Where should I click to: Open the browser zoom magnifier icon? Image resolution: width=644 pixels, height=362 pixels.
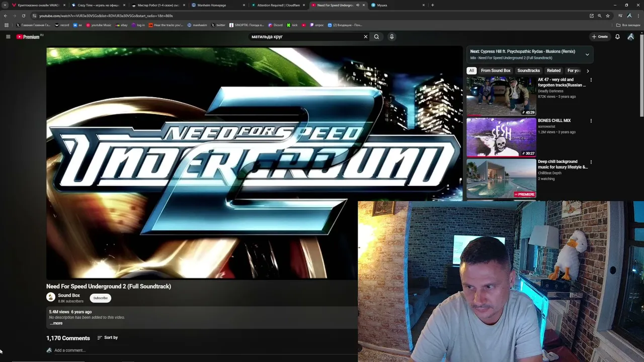[599, 16]
